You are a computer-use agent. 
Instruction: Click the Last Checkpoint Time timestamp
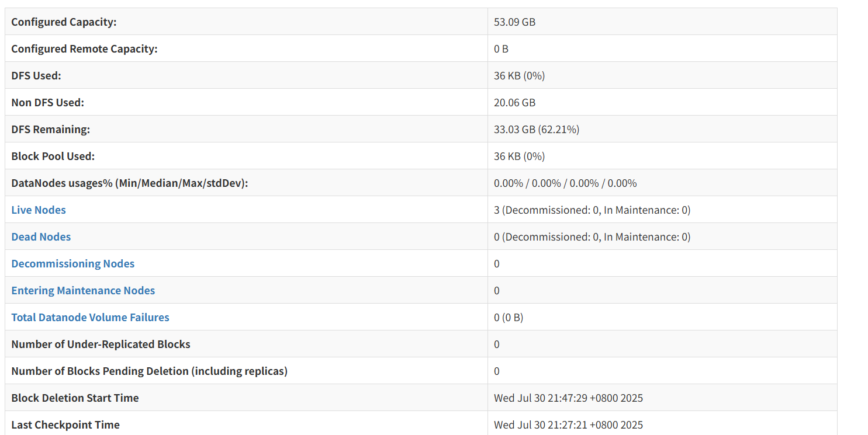tap(568, 425)
